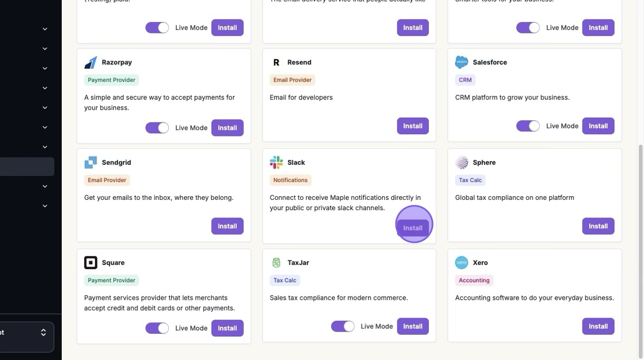Viewport: 644px width, 360px height.
Task: Click the Xero logo icon
Action: point(462,263)
